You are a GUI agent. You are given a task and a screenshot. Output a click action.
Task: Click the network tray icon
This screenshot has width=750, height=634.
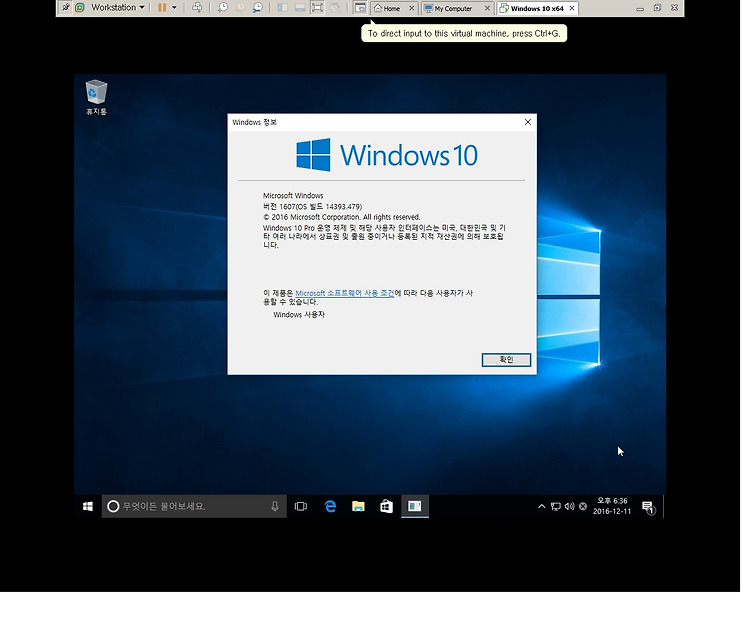tap(555, 506)
